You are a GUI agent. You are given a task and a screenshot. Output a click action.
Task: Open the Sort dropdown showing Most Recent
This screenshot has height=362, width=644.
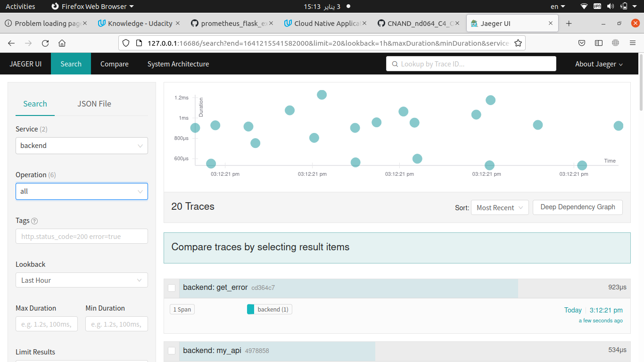tap(499, 207)
